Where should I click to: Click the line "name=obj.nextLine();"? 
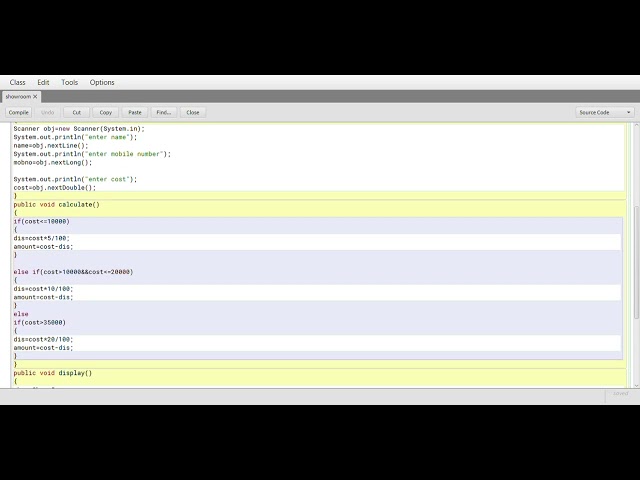[x=51, y=146]
